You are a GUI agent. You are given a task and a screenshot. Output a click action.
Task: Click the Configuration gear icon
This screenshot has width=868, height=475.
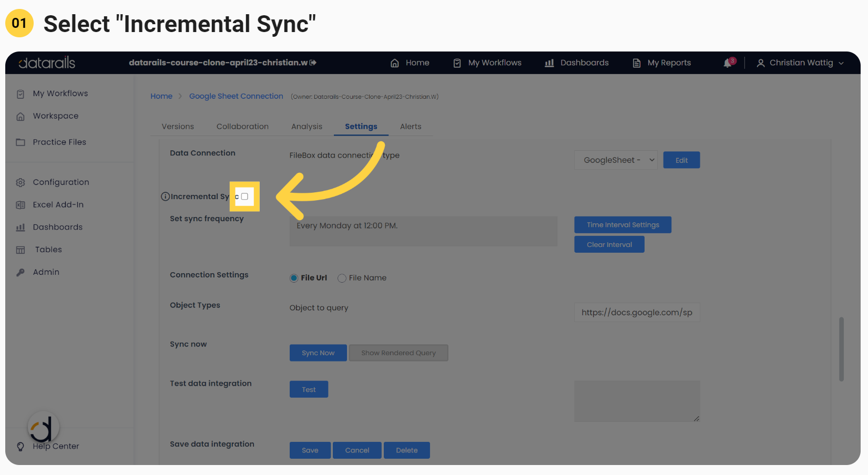coord(21,182)
